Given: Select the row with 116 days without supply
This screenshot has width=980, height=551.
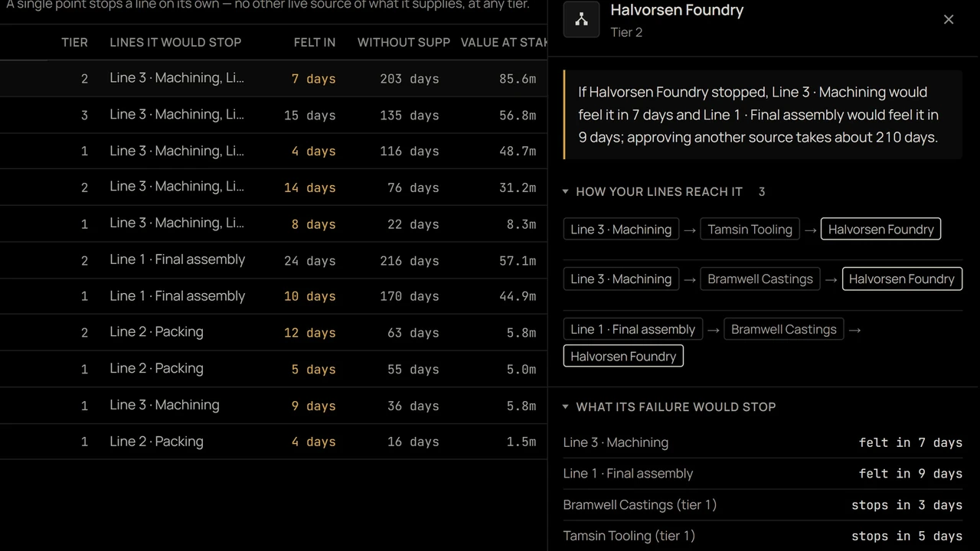Looking at the screenshot, I should coord(273,151).
